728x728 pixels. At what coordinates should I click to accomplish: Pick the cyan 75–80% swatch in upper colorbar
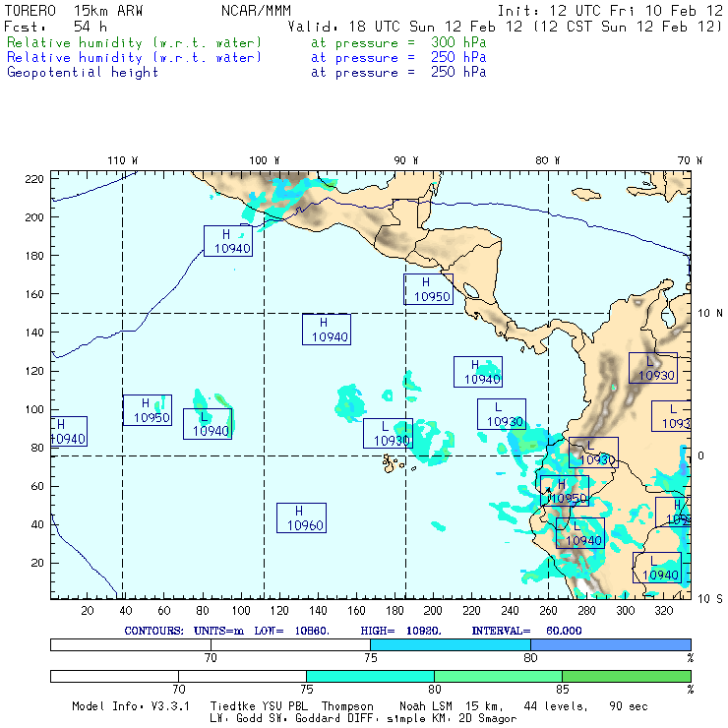tap(451, 643)
